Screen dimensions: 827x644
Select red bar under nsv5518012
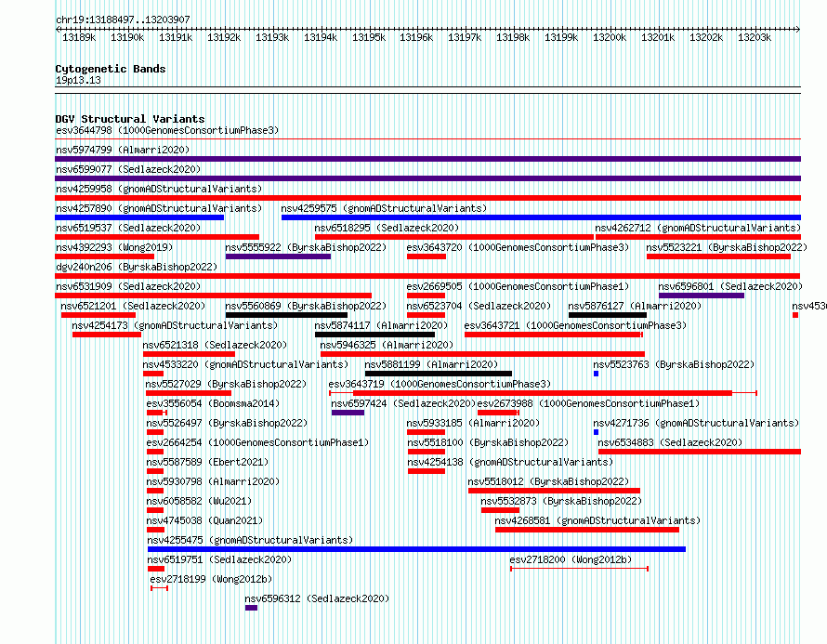coord(555,491)
